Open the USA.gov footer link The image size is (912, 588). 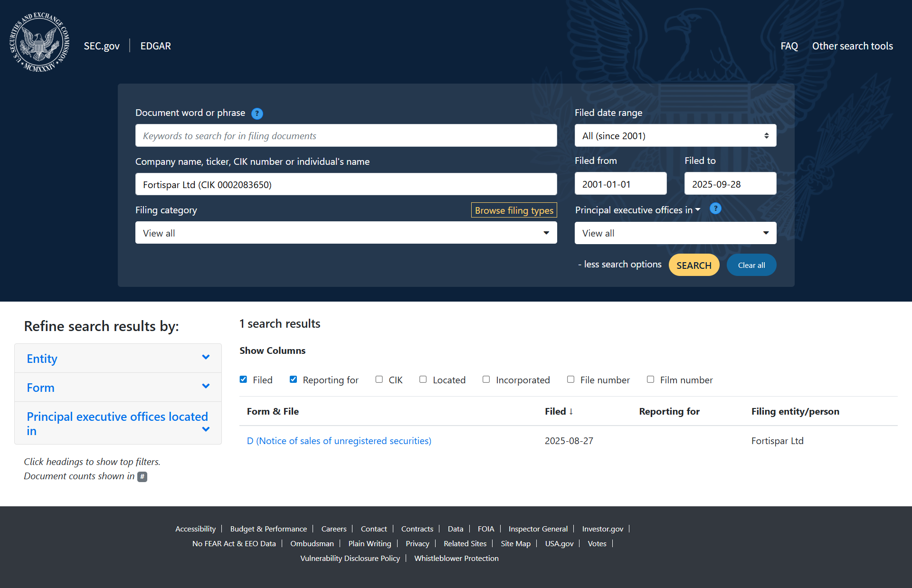coord(559,544)
